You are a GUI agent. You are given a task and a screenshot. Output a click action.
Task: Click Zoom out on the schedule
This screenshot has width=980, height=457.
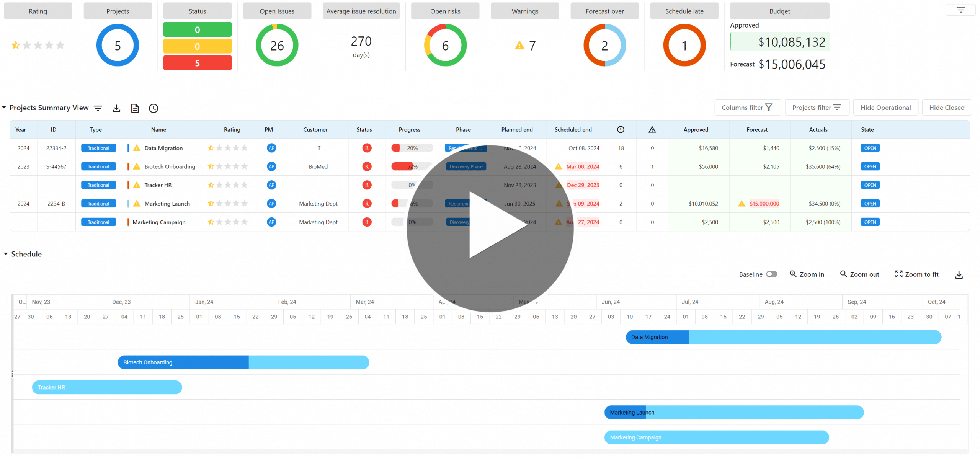pyautogui.click(x=859, y=274)
